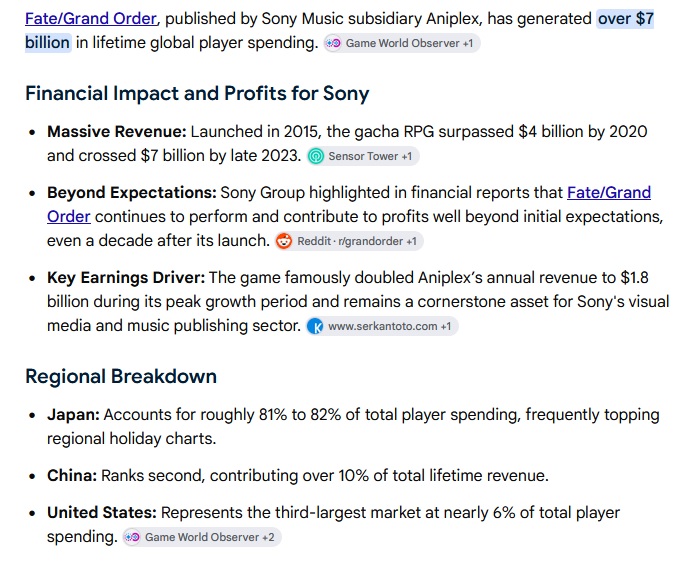The width and height of the screenshot is (697, 569).
Task: Click the bold 'Japan:' bullet label
Action: [73, 414]
